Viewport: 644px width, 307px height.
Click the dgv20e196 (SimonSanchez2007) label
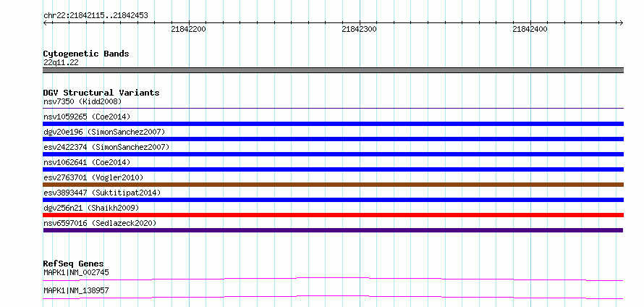tap(104, 132)
